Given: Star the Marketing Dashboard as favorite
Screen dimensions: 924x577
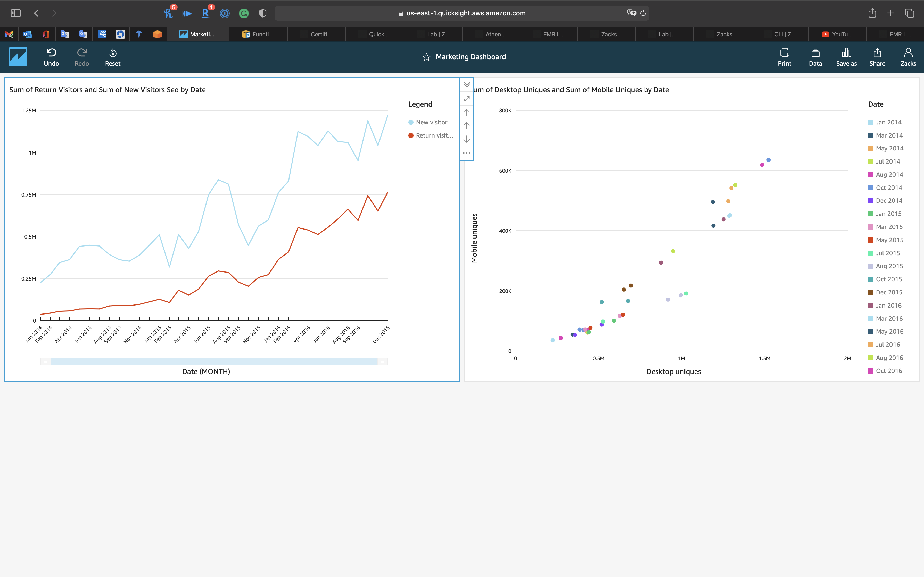Looking at the screenshot, I should 426,57.
